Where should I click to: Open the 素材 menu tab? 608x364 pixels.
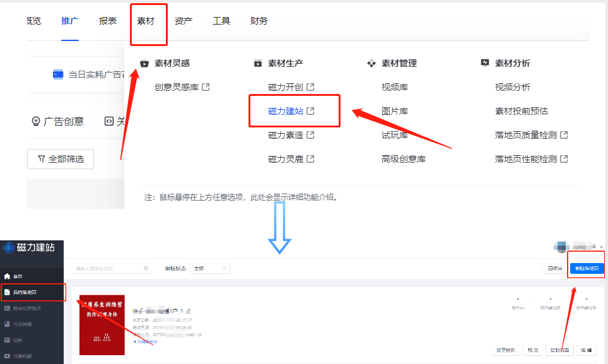[x=146, y=21]
